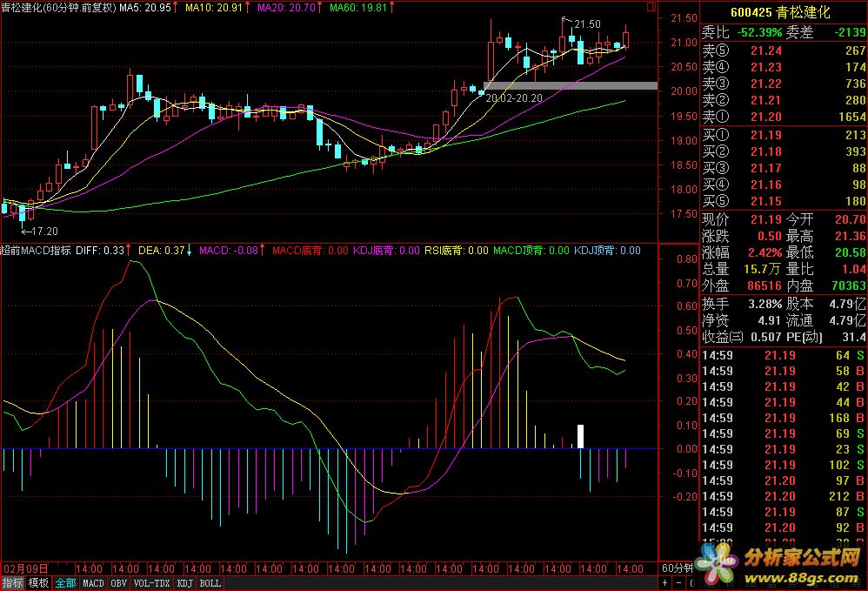Image resolution: width=868 pixels, height=591 pixels.
Task: Click the MACD: -0.08 value
Action: point(229,251)
